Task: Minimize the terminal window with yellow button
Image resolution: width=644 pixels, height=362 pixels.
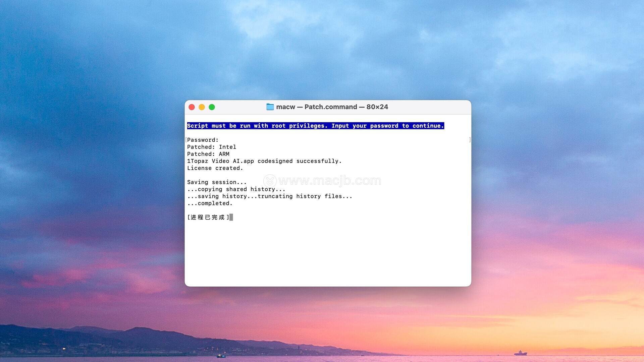Action: pyautogui.click(x=202, y=107)
